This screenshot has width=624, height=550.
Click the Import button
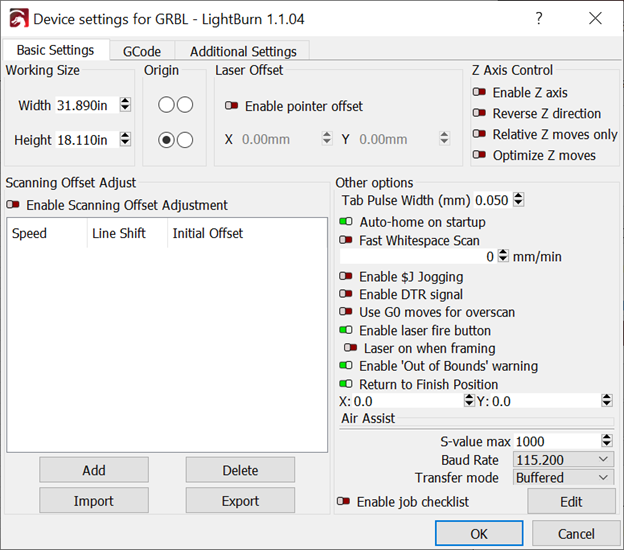click(94, 501)
